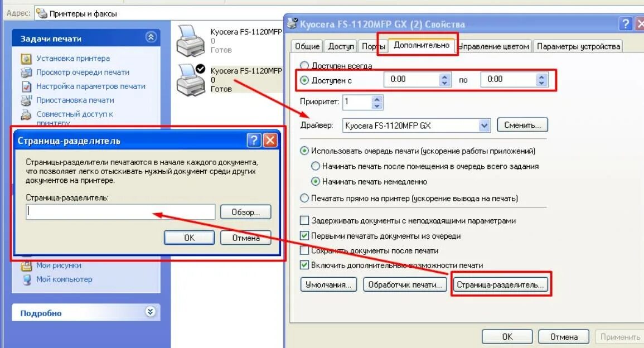Click the help question mark in Страница-разделитель dialog

tap(254, 141)
